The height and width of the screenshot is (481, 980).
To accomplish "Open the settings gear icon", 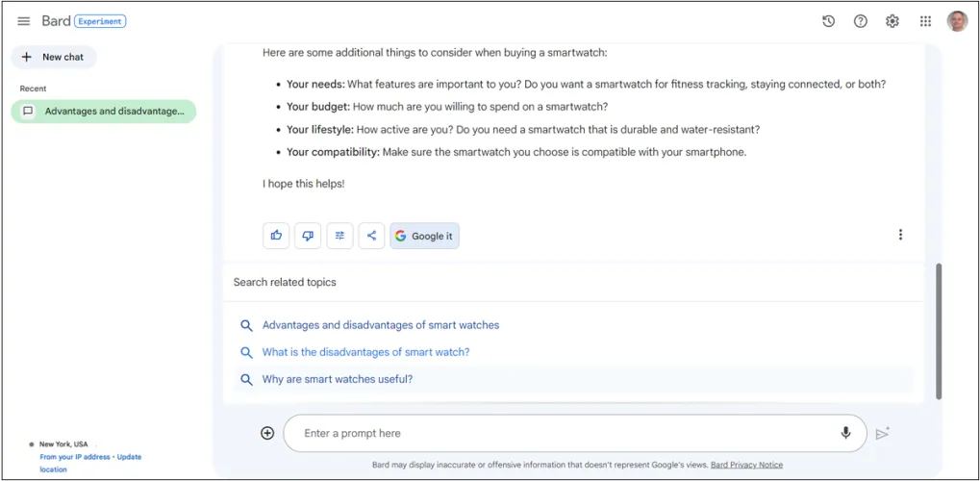I will pos(892,21).
